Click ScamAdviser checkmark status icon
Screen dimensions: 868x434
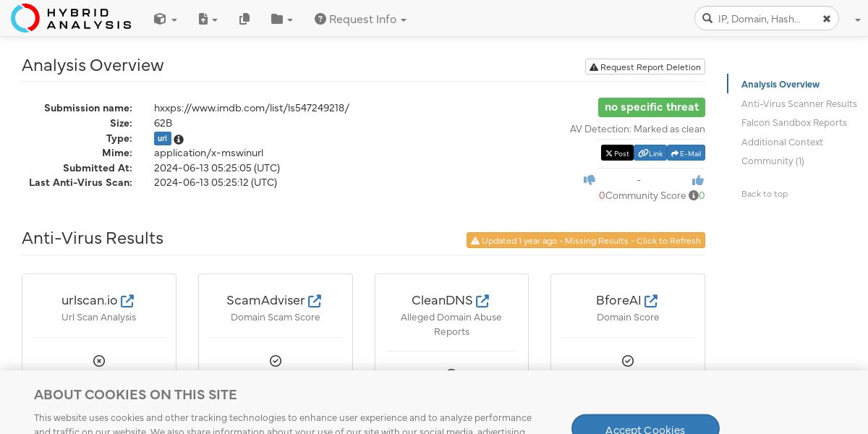click(276, 360)
